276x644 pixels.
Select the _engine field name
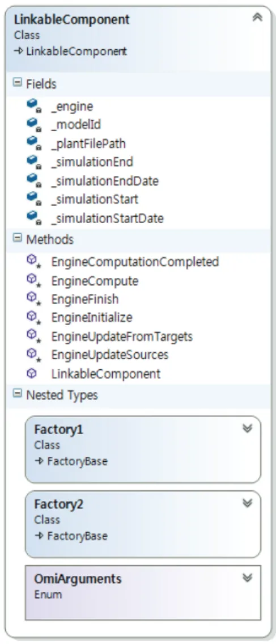coord(72,106)
